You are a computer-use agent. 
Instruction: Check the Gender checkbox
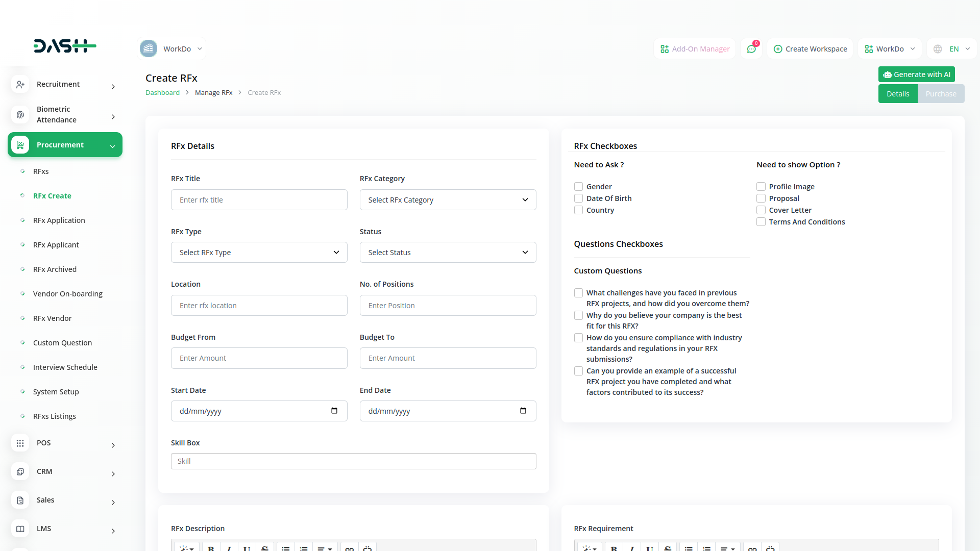[578, 187]
